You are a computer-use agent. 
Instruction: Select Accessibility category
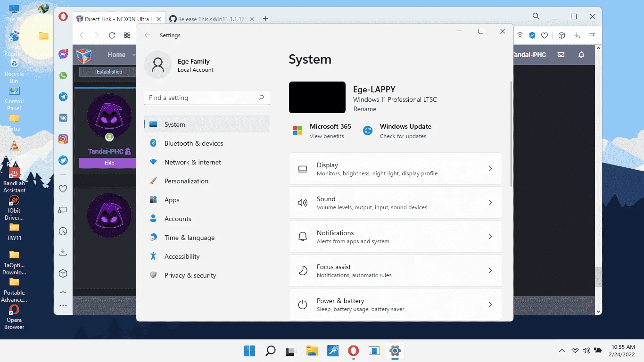(207, 256)
